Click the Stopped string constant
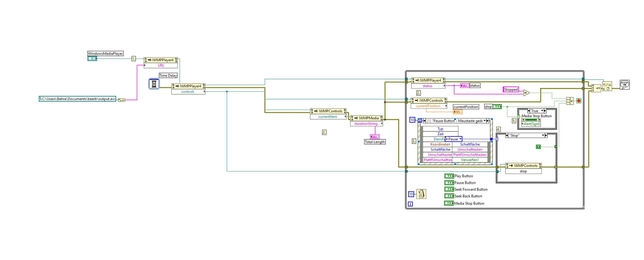This screenshot has width=644, height=260. click(511, 89)
